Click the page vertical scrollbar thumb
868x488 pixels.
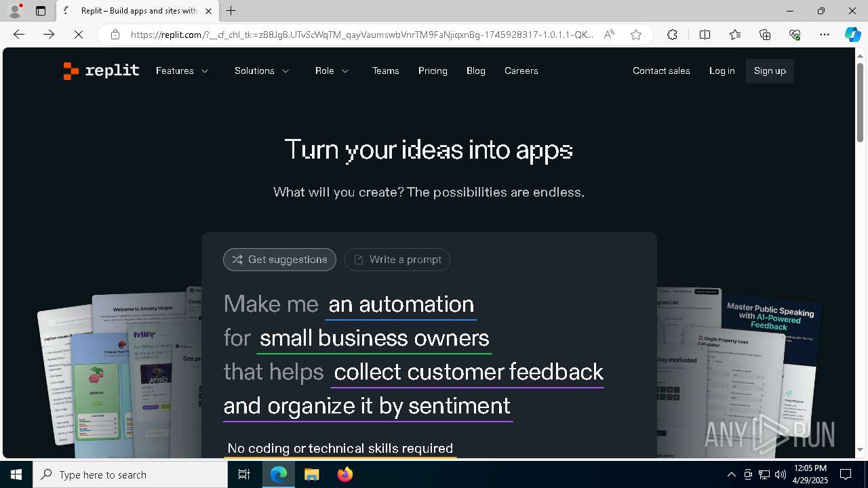(860, 102)
